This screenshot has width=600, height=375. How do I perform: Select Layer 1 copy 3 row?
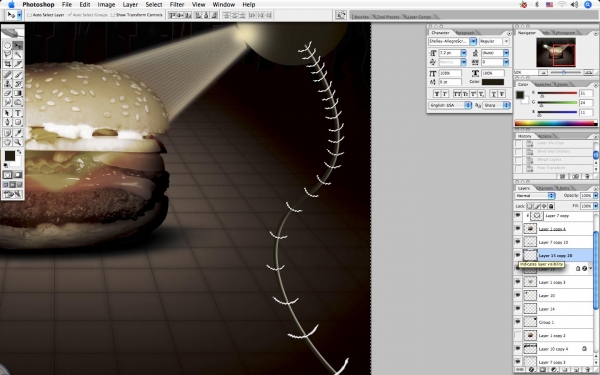coord(554,282)
